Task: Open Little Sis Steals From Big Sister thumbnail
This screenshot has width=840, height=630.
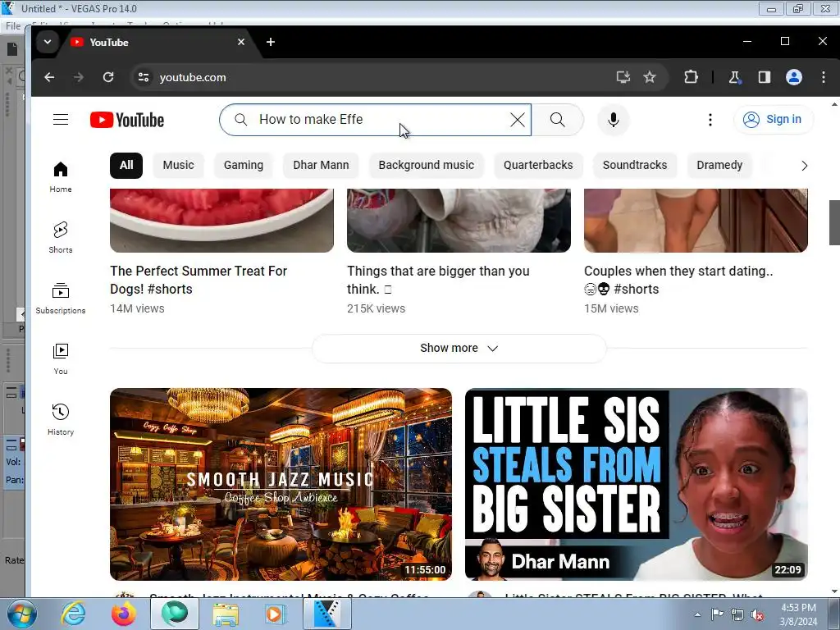Action: pos(636,484)
